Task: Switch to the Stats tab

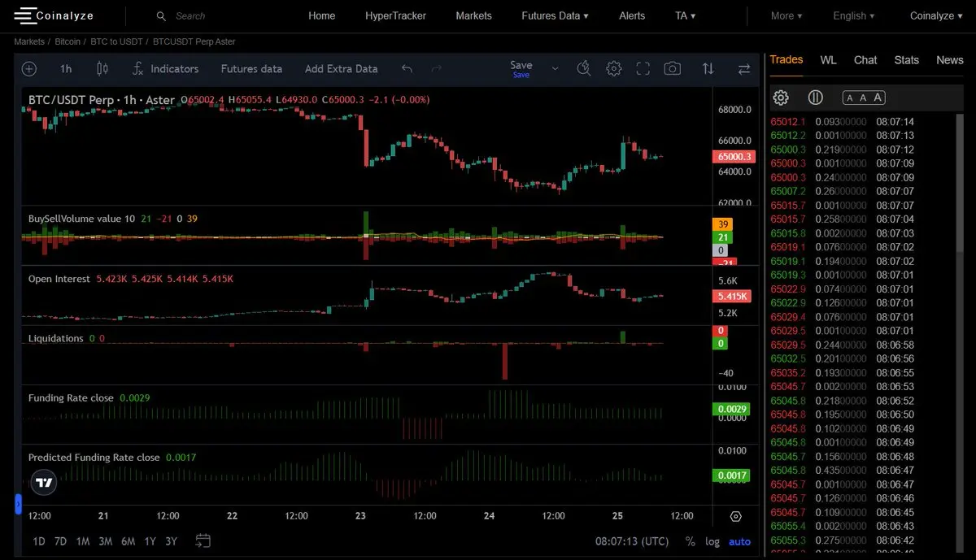Action: (906, 60)
